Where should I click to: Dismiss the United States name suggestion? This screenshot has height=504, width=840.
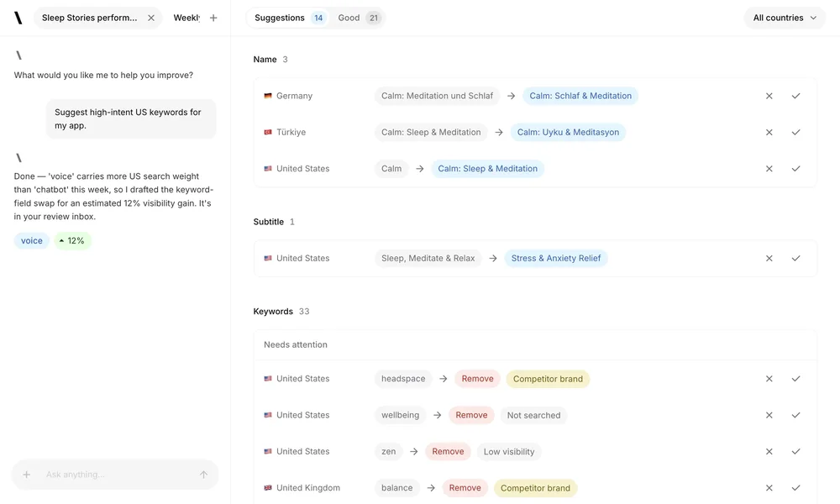[x=769, y=169]
